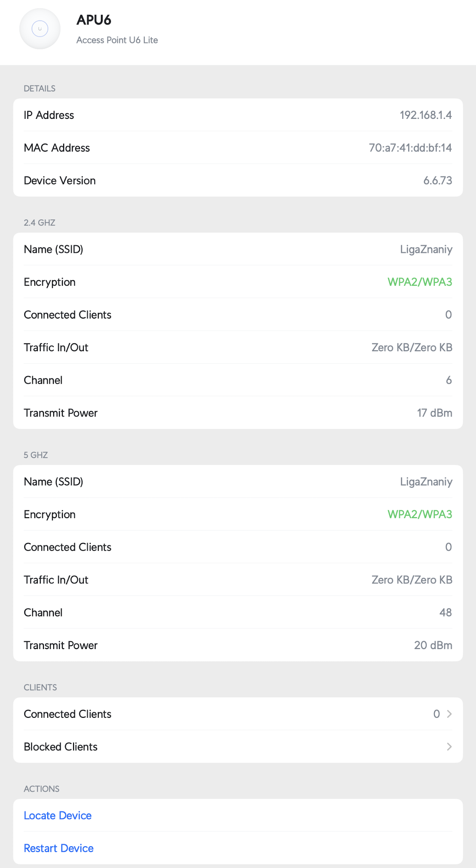Select the MAC Address value

pos(410,148)
